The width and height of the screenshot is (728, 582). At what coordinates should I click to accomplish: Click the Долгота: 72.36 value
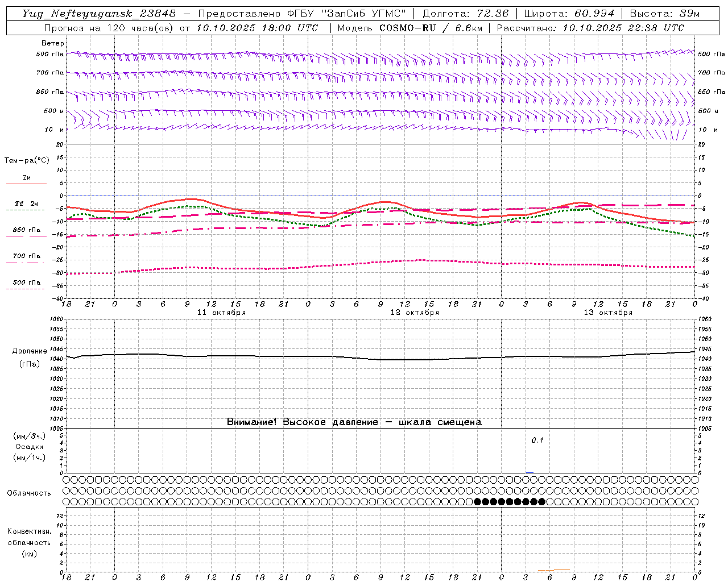[465, 14]
